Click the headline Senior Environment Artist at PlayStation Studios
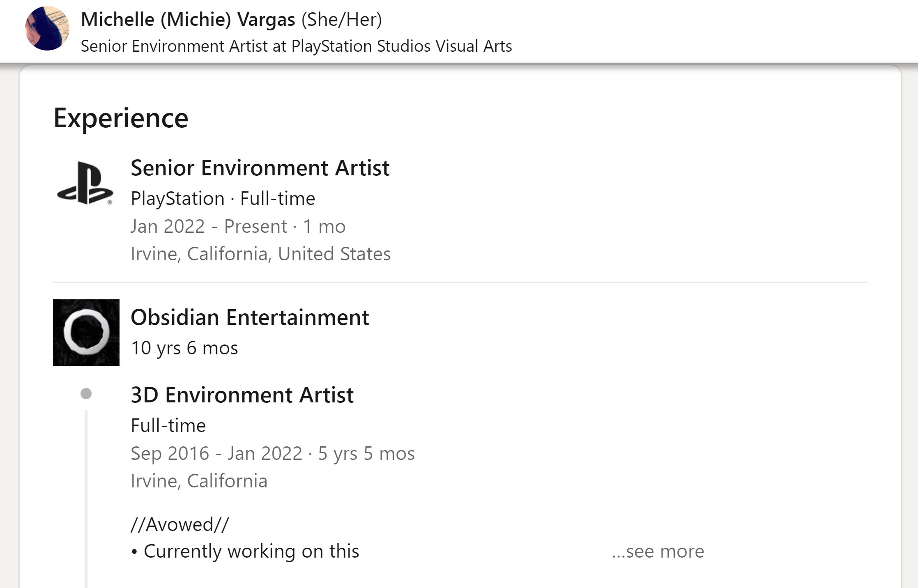Screen dimensions: 918x588 tap(297, 46)
